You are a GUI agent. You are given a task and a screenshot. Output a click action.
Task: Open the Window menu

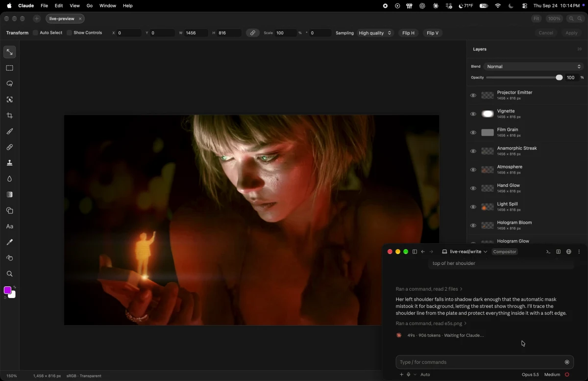click(107, 6)
